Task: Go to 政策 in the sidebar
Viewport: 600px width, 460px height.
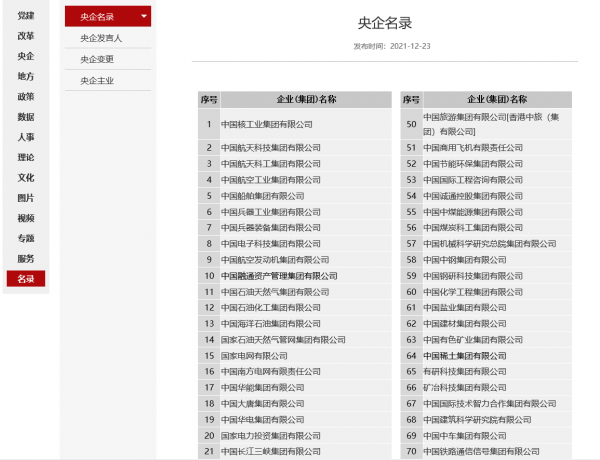Action: click(26, 97)
